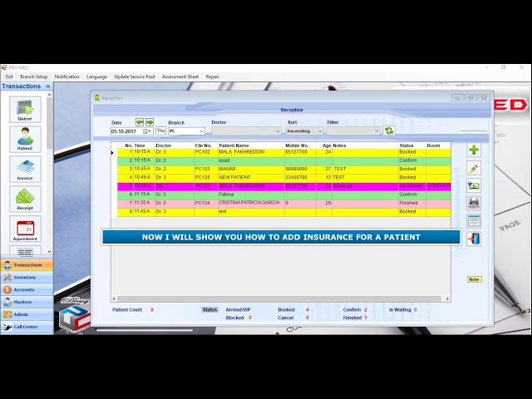Click the yellow Note button
The width and height of the screenshot is (532, 399).
(x=474, y=279)
